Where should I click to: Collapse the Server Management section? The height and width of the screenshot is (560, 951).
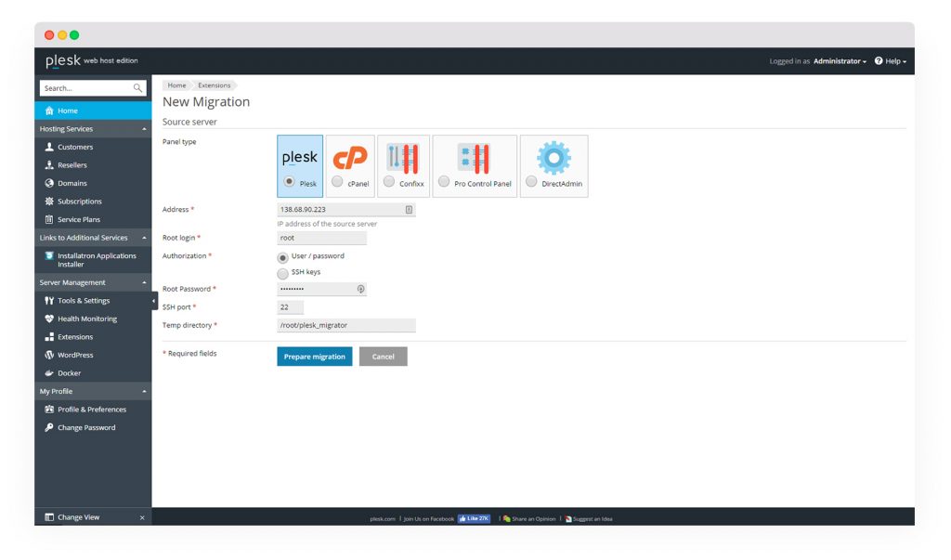pos(144,282)
